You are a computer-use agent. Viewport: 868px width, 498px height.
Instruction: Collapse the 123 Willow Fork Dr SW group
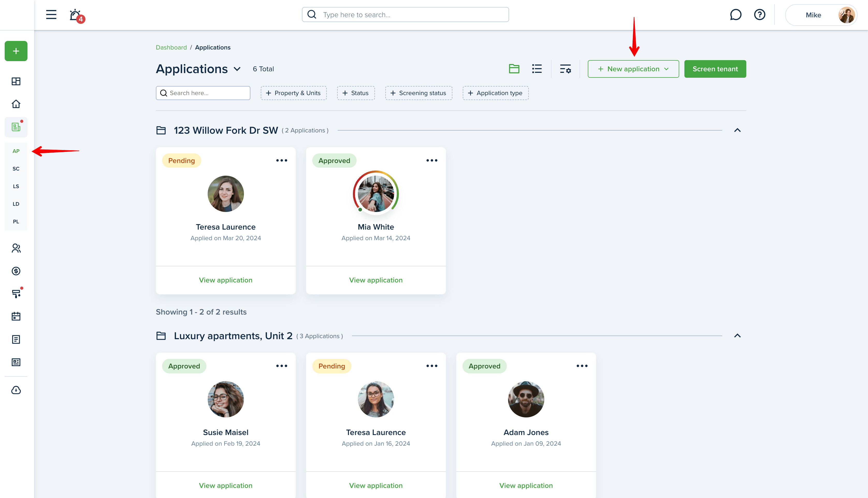[737, 130]
